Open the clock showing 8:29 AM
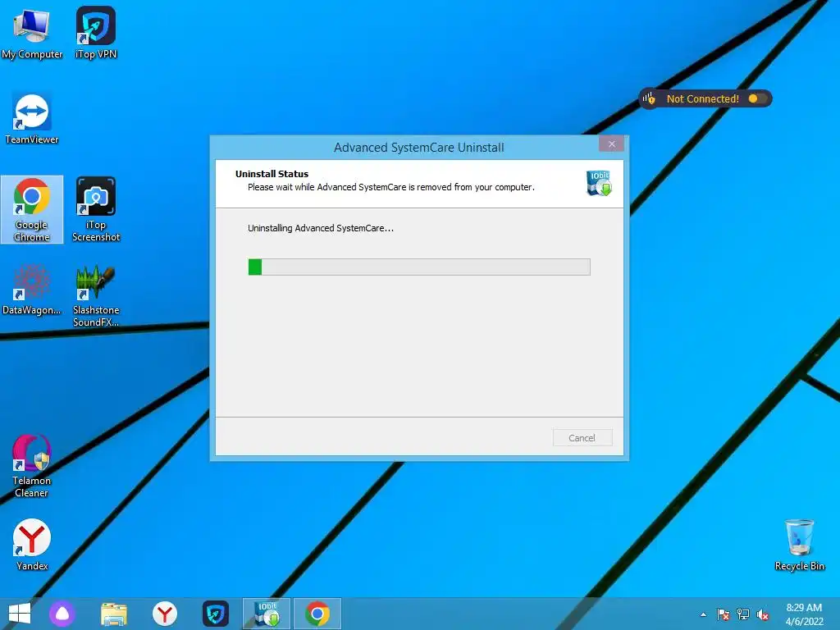Viewport: 840px width, 630px height. (x=804, y=614)
